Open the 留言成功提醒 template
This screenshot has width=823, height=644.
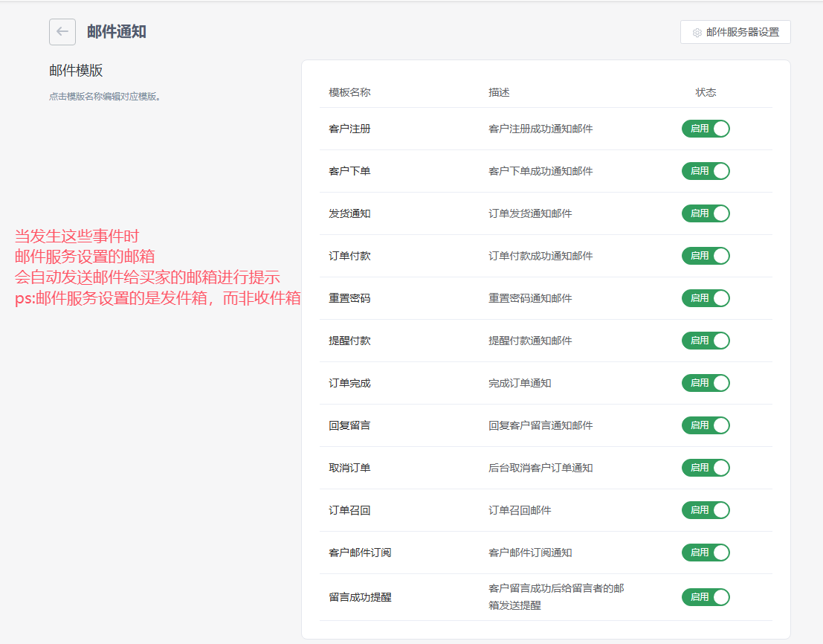[x=360, y=597]
